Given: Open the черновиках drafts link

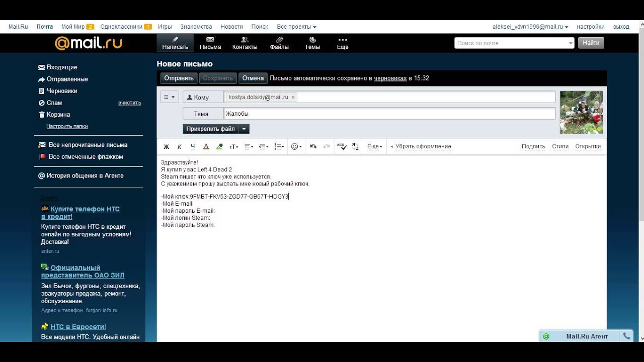Looking at the screenshot, I should 390,78.
